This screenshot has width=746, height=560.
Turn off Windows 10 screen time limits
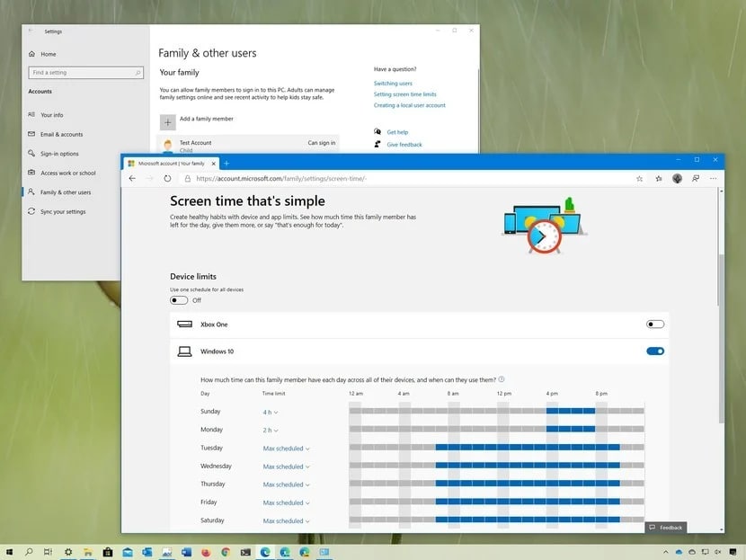coord(655,351)
